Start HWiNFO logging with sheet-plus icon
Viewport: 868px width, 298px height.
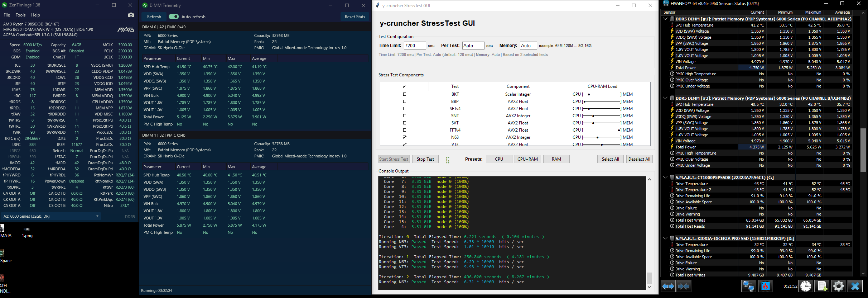[x=822, y=286]
